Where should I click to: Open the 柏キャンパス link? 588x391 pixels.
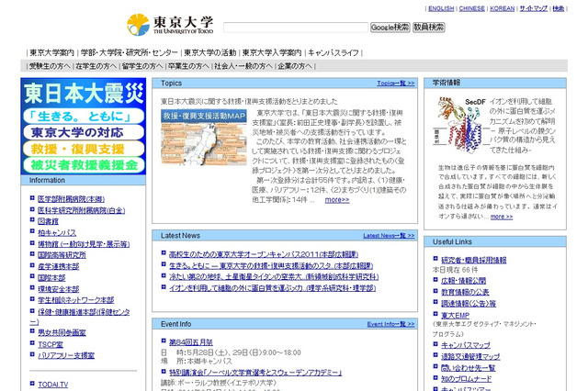(57, 232)
